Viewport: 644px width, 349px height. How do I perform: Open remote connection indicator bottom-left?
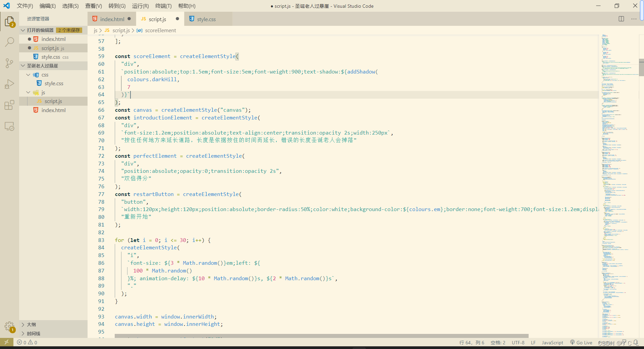[x=6, y=342]
